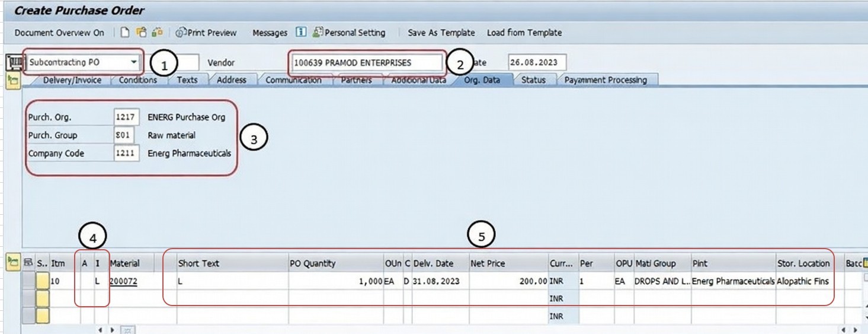Click the table column settings icon at far right
The image size is (868, 334).
[864, 263]
